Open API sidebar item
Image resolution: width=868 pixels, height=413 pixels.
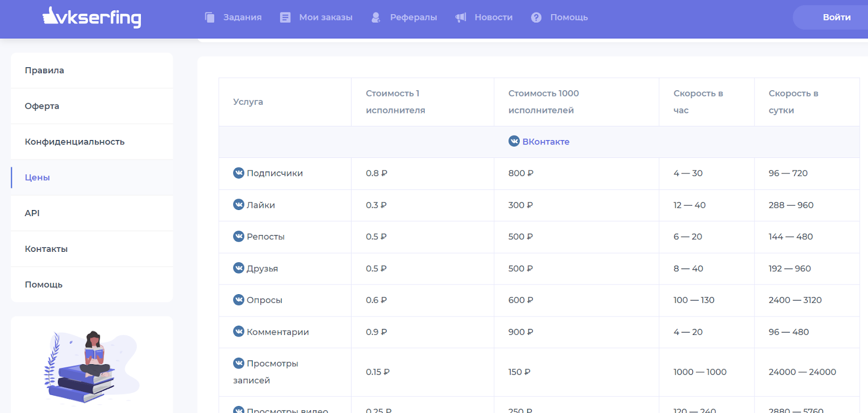click(92, 213)
